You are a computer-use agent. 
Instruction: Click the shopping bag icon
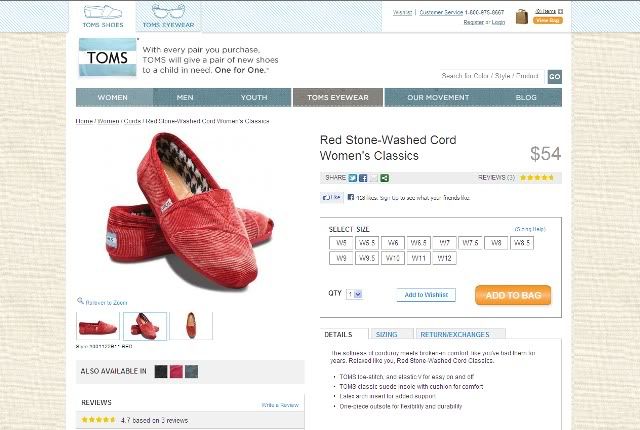pos(522,17)
